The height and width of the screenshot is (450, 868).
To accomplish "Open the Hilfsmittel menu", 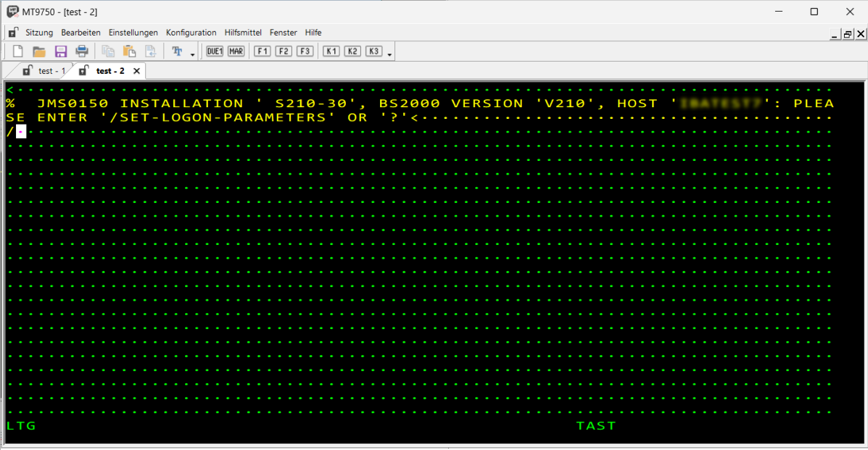I will pyautogui.click(x=243, y=33).
